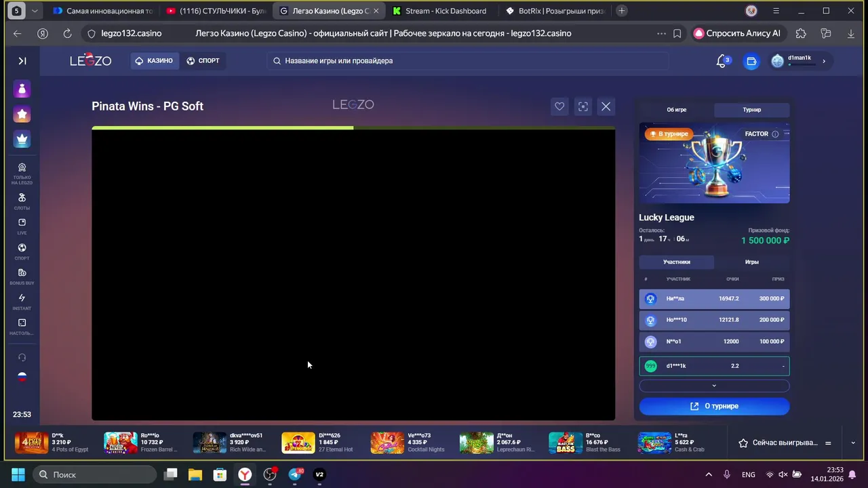Open notifications bell
Screen dimensions: 868x488
tap(722, 61)
